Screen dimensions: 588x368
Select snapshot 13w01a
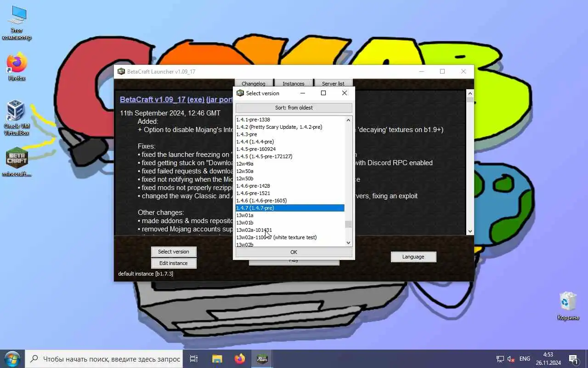point(290,215)
